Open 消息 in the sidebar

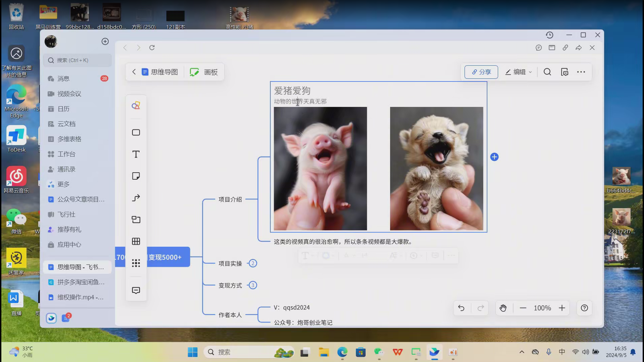[77, 78]
